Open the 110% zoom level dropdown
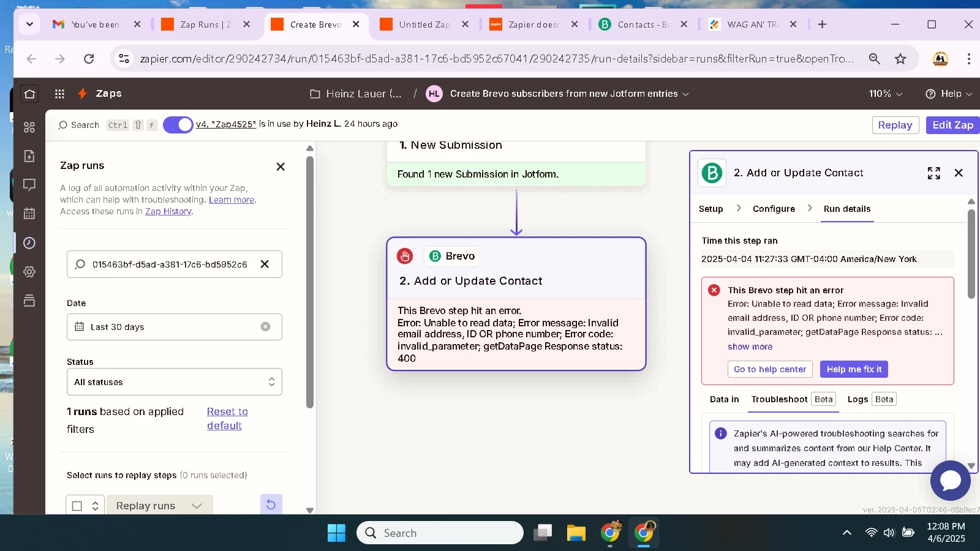This screenshot has height=551, width=980. click(x=886, y=94)
